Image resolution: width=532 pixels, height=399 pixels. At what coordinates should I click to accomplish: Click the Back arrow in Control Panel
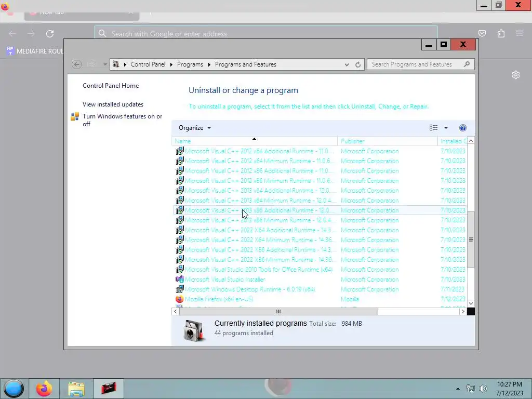point(77,64)
